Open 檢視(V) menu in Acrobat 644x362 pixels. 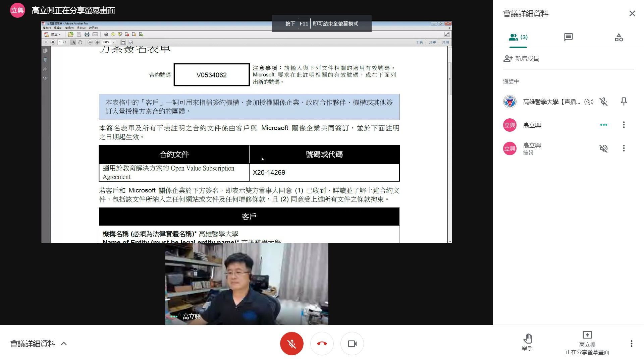(69, 28)
